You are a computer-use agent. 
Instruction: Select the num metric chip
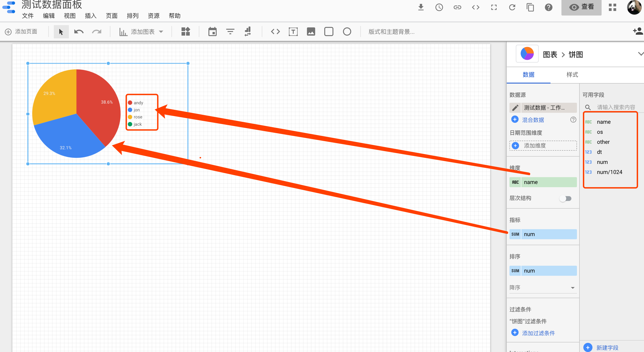click(543, 234)
